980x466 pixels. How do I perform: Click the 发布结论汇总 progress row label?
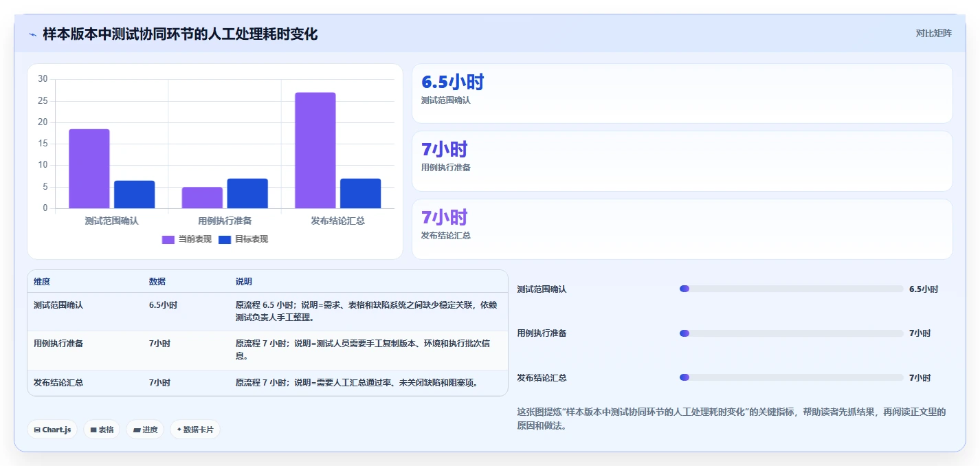(542, 378)
